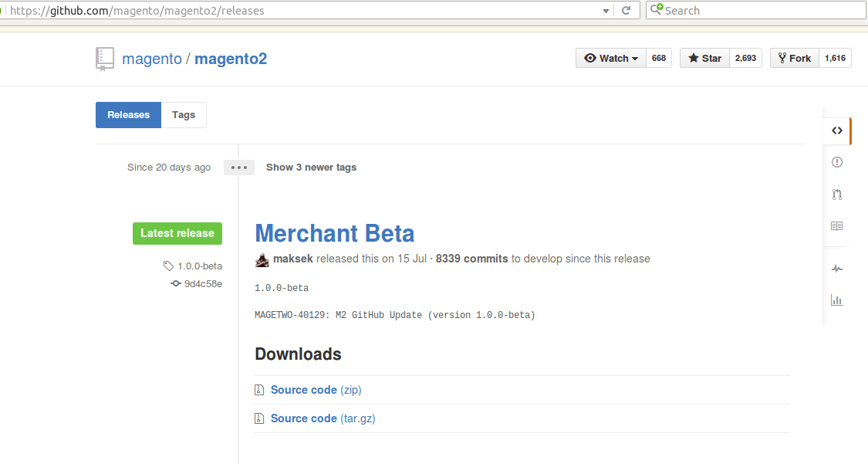The image size is (868, 464).
Task: Expand the URL bar history dropdown arrow
Action: coord(606,11)
